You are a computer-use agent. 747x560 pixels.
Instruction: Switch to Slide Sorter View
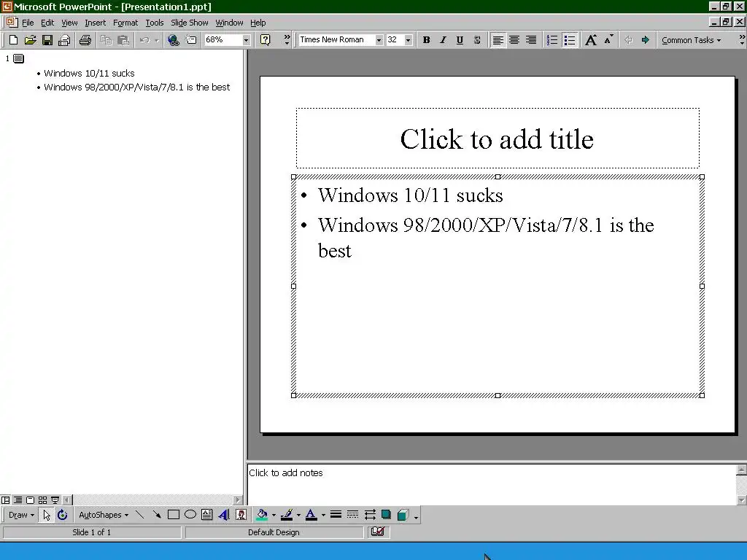pyautogui.click(x=42, y=500)
